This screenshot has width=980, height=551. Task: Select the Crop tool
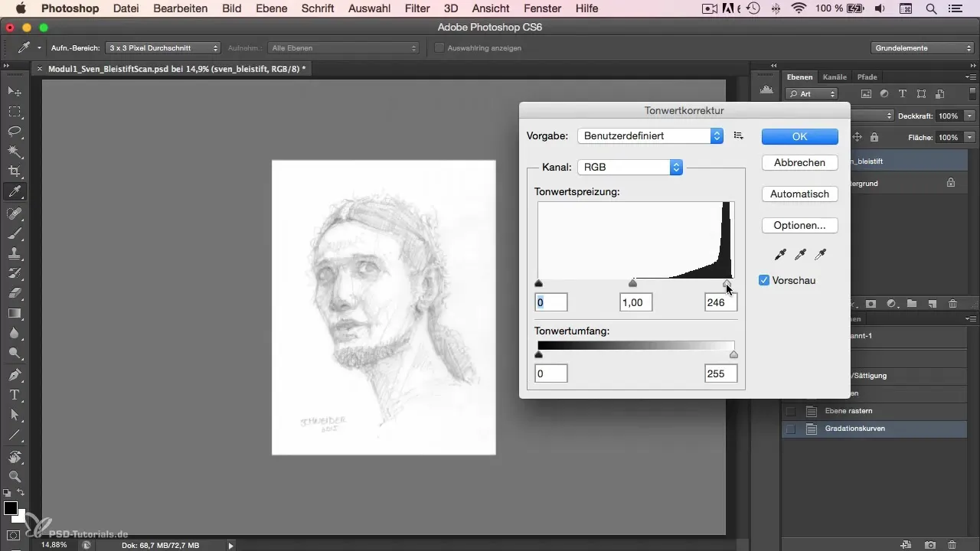click(x=14, y=171)
